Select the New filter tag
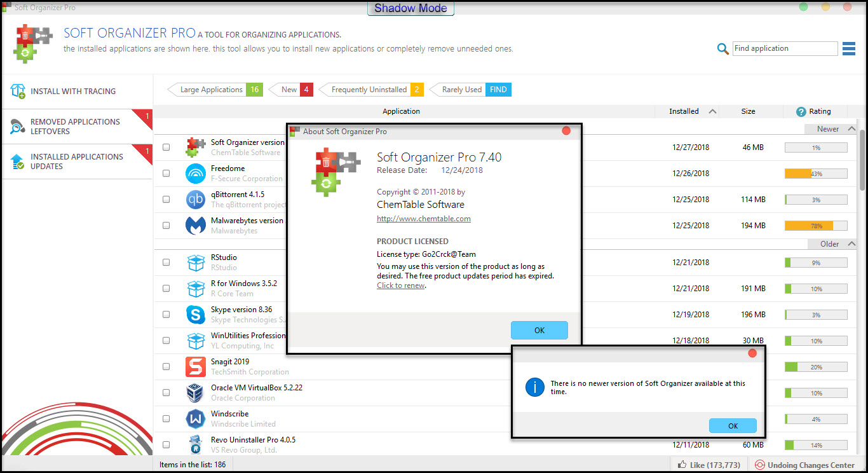Viewport: 868px width, 473px height. (292, 90)
